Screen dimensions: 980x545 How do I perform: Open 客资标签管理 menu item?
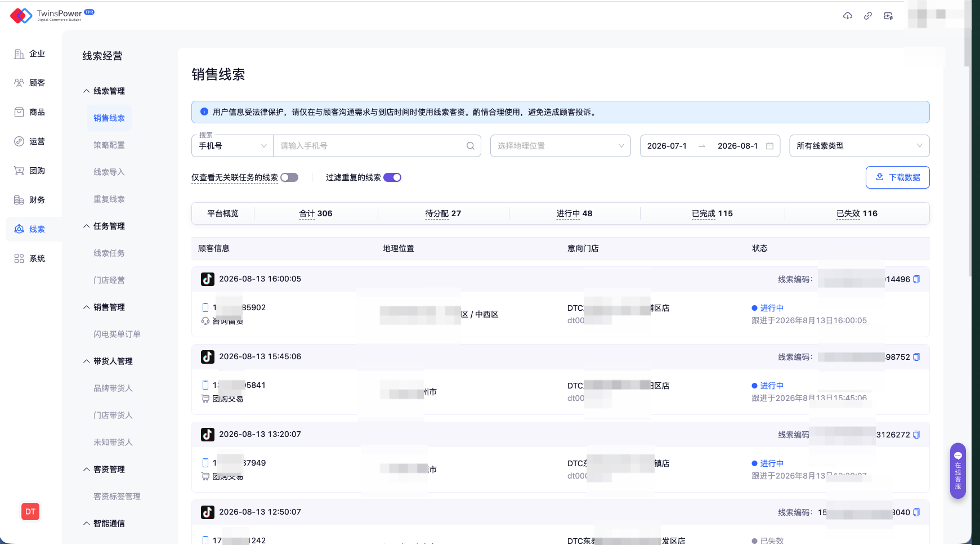point(117,497)
